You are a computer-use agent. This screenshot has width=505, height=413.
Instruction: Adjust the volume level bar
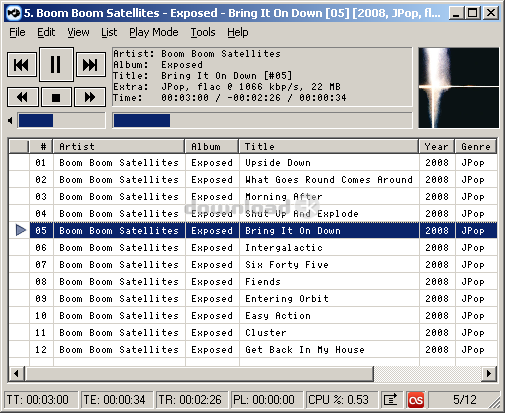tap(61, 120)
